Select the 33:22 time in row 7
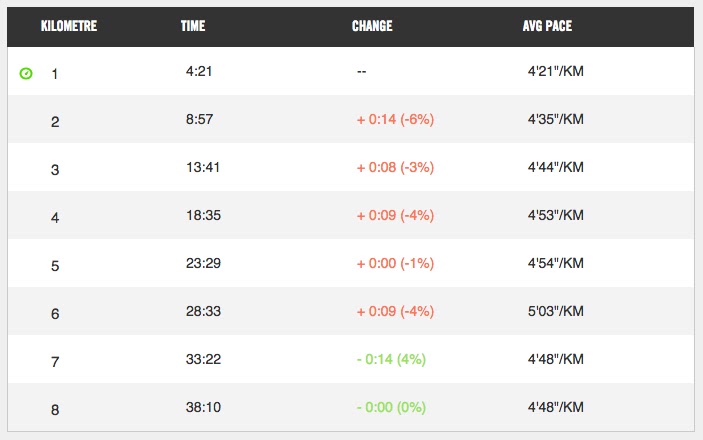This screenshot has width=703, height=440. click(x=203, y=360)
